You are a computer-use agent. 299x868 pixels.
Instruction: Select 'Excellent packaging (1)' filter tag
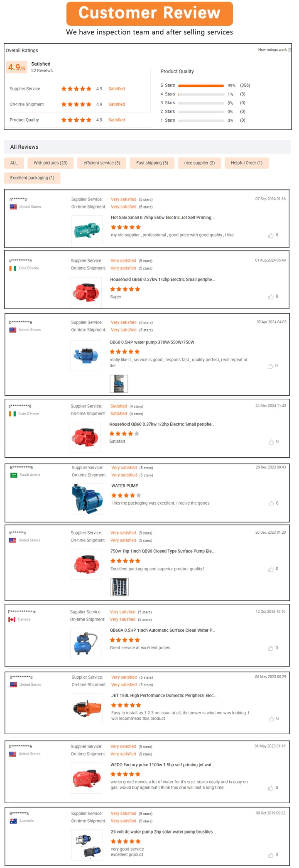(32, 178)
